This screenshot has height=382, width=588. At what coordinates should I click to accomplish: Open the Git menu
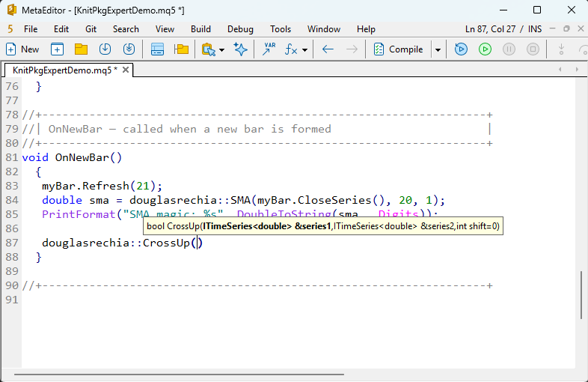91,28
